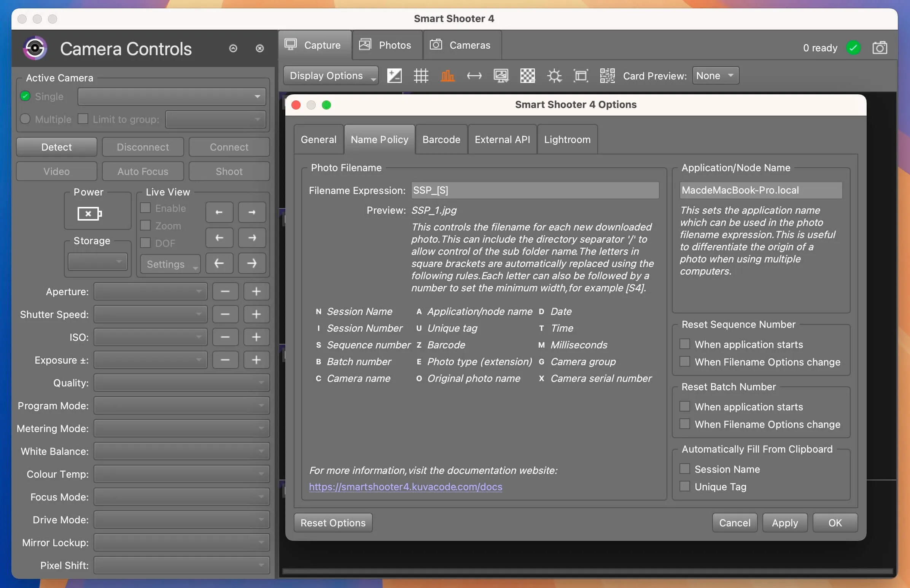This screenshot has height=588, width=910.
Task: Open the General options tab
Action: (319, 139)
